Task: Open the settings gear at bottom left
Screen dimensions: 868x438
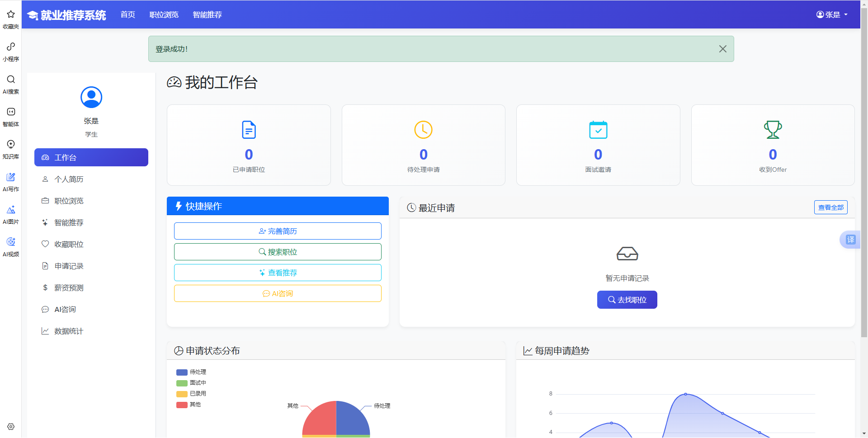Action: tap(10, 426)
